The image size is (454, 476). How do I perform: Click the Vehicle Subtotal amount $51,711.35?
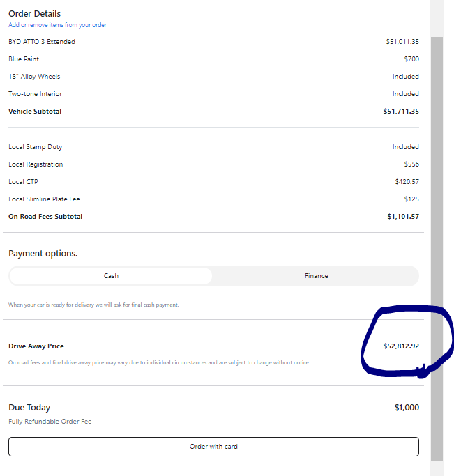(401, 112)
